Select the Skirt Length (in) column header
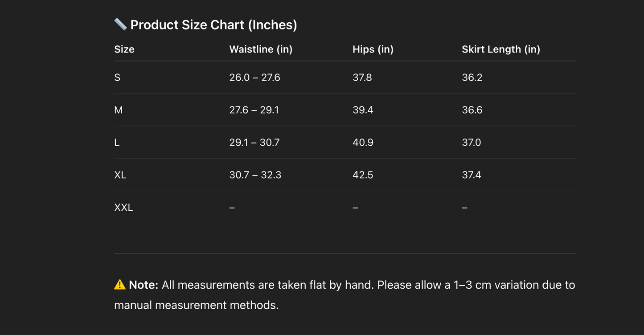 click(501, 49)
